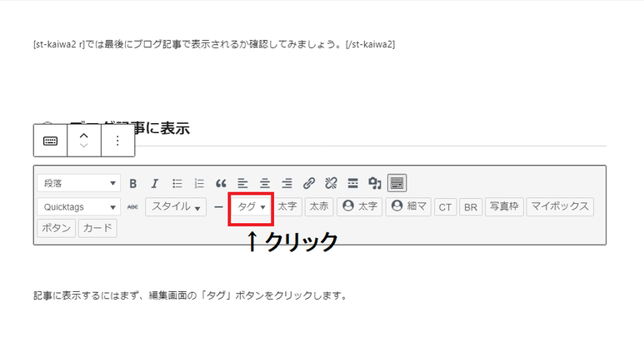
Task: Insert Read More tag icon
Action: (x=352, y=183)
